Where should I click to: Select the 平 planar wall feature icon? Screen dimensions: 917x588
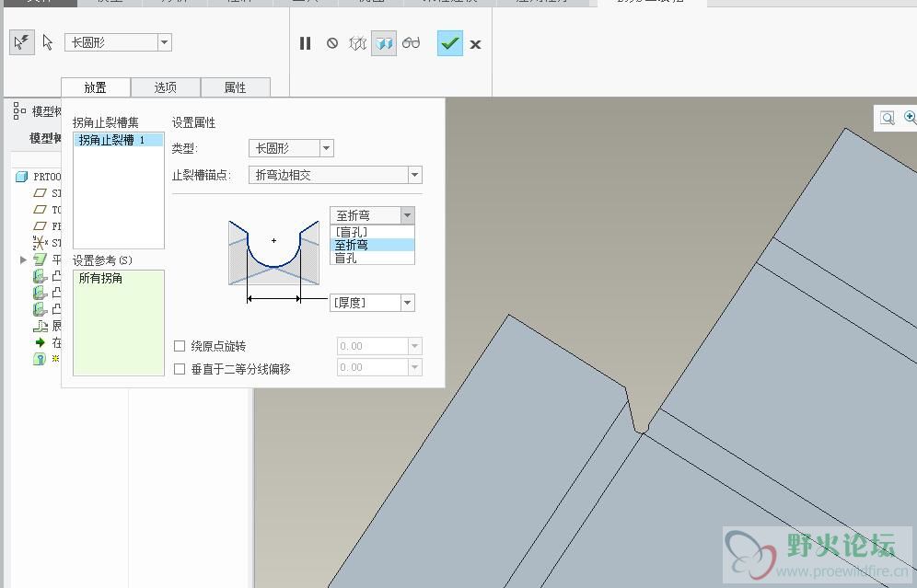click(40, 259)
